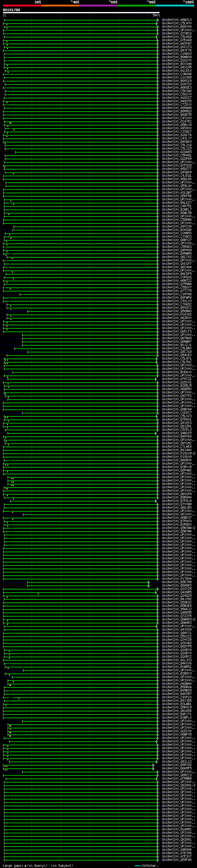Select the UniRef100_Q0CXT3 label
This screenshot has width=197, height=868.
click(x=176, y=47)
